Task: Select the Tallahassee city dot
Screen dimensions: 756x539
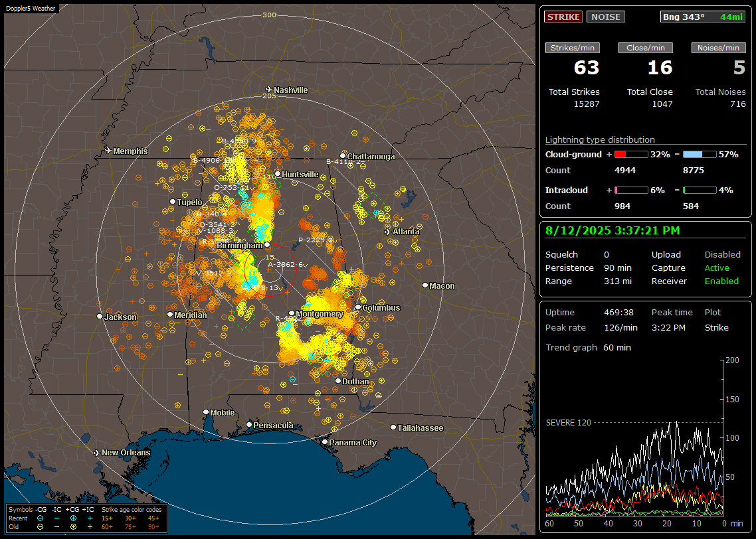Action: pos(393,427)
